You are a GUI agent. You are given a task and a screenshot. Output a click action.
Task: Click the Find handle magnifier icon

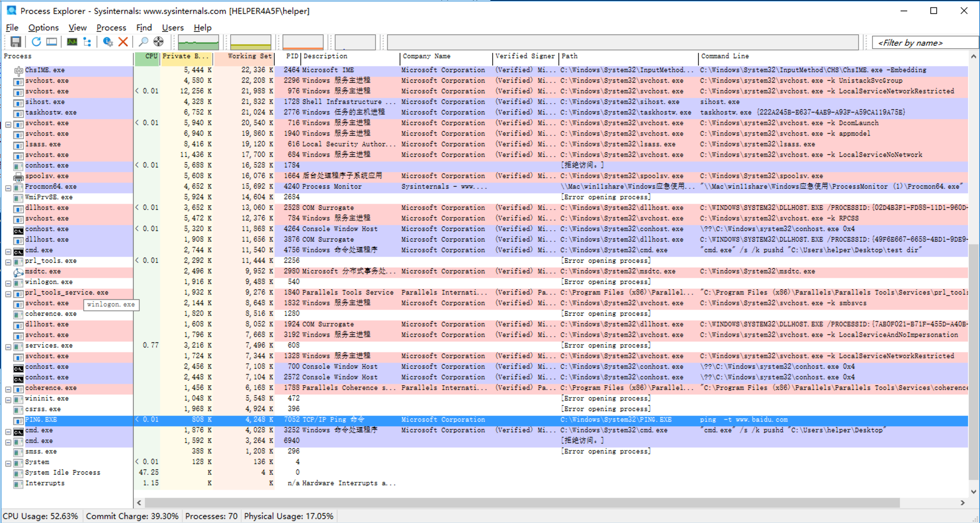point(143,42)
